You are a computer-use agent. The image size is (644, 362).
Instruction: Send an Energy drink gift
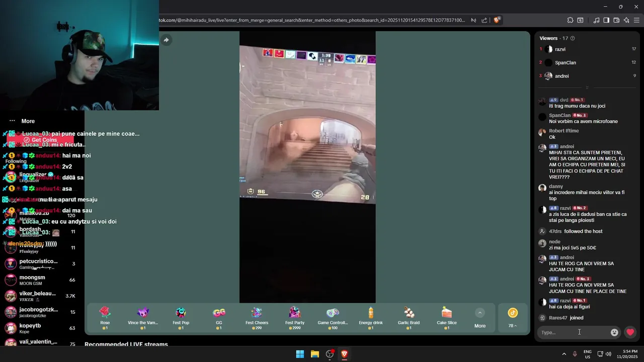[371, 318]
